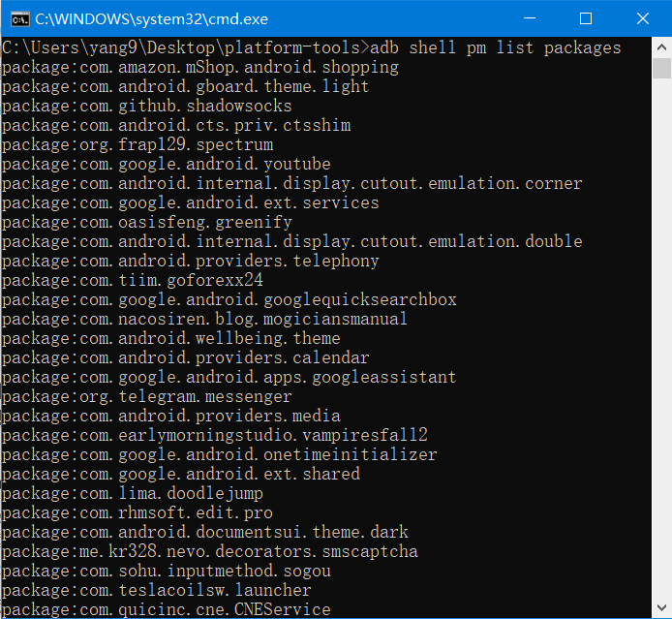Click line me.kr328.nevo.decorators.smscaptcha

[210, 552]
